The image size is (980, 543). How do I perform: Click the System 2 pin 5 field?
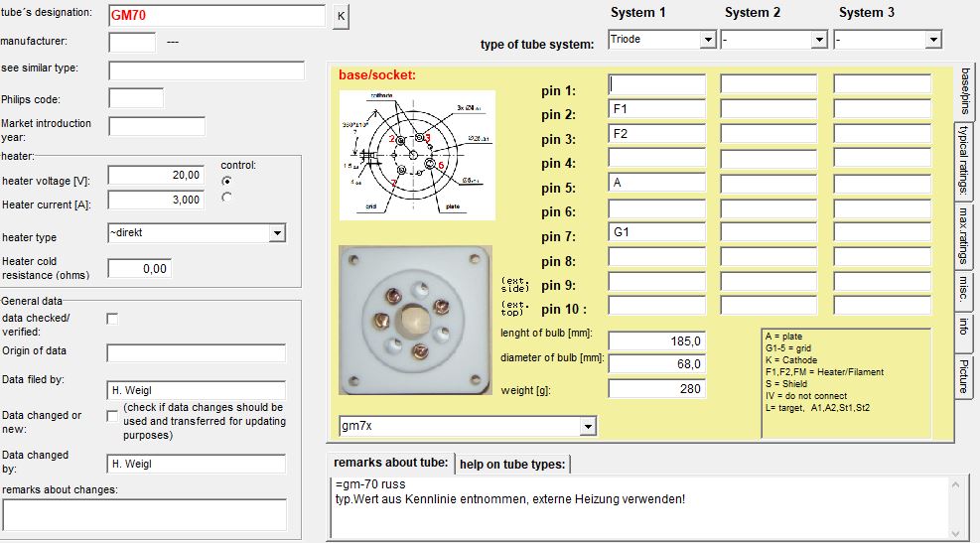769,183
